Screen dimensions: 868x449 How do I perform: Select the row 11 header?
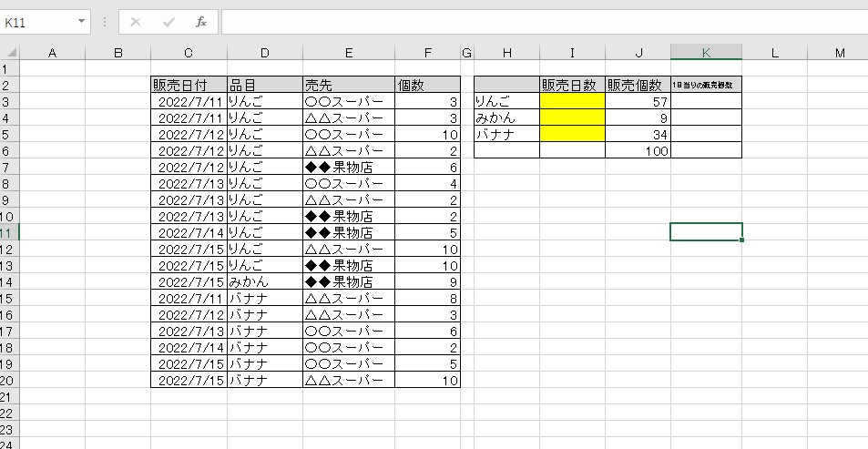9,231
